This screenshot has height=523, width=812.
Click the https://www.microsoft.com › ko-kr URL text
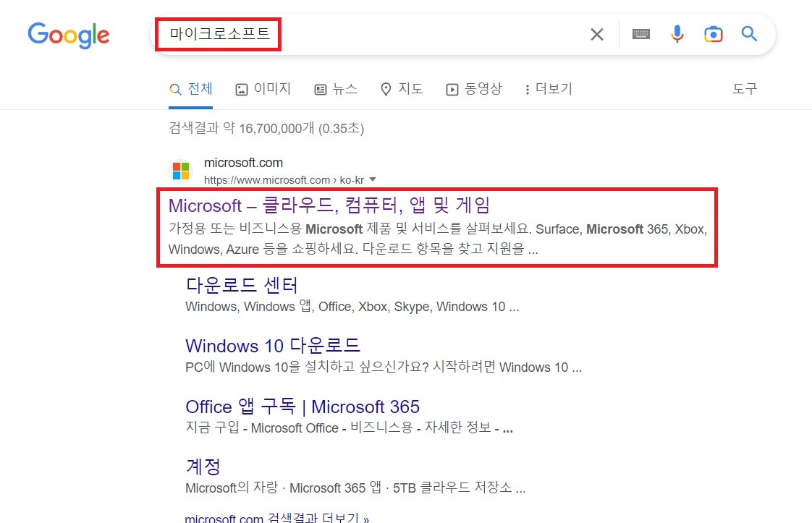tap(284, 180)
